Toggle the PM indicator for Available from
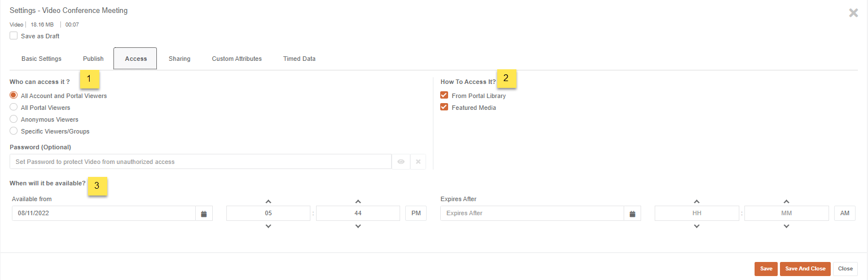This screenshot has height=280, width=868. (416, 214)
